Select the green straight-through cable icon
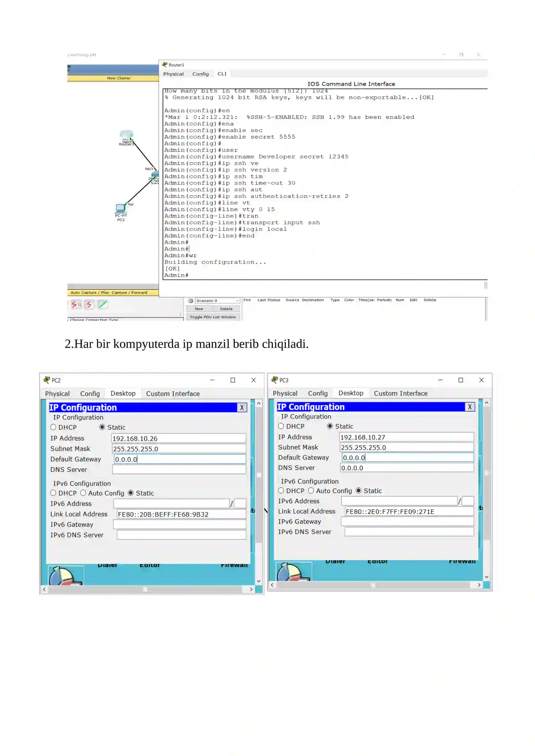The width and height of the screenshot is (535, 756). click(x=103, y=304)
